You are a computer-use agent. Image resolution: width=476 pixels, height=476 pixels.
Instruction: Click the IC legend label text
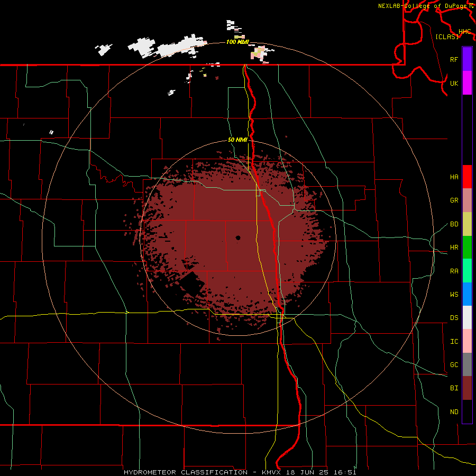pyautogui.click(x=454, y=342)
